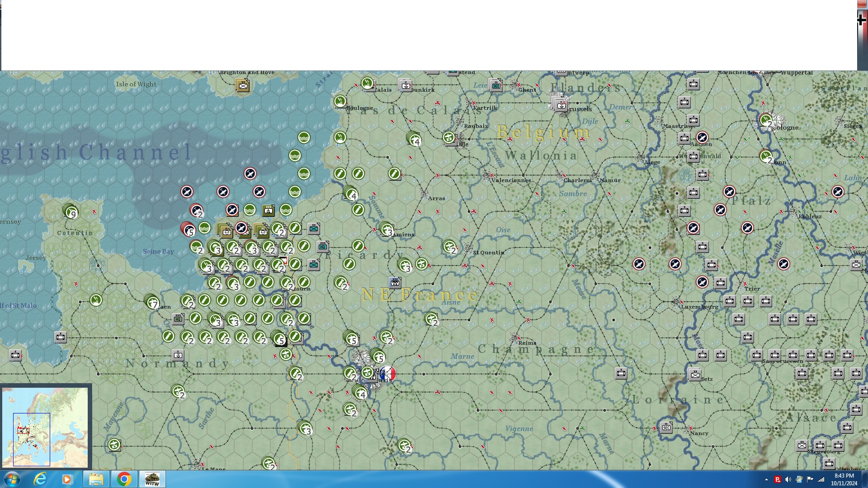Viewport: 868px width, 488px height.
Task: Select the envelope counter at Strasbourg
Action: point(802,446)
